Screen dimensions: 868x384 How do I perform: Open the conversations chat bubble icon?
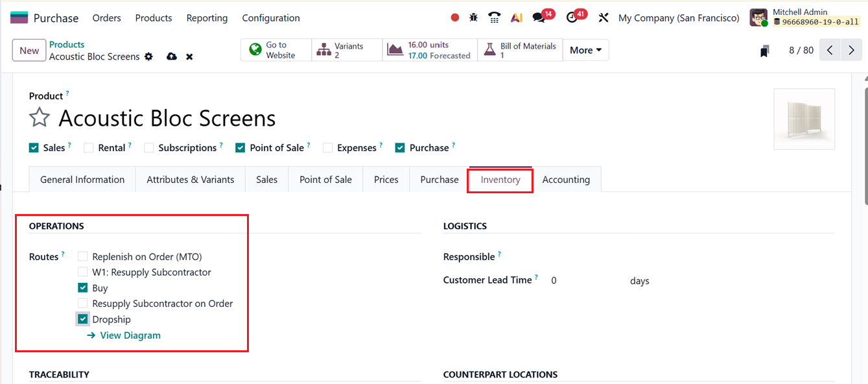539,18
